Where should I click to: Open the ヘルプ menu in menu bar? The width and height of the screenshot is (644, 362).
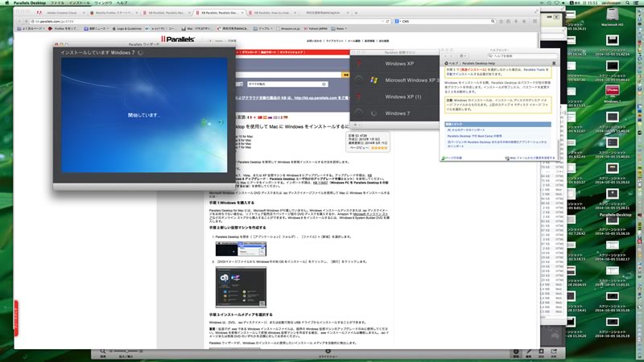pyautogui.click(x=122, y=2)
